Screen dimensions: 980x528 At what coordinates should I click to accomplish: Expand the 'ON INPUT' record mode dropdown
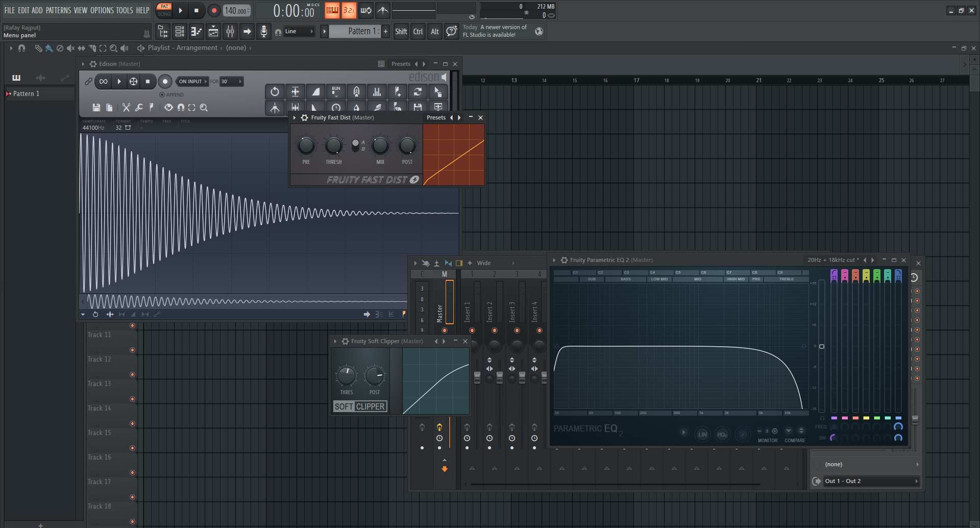pyautogui.click(x=193, y=82)
